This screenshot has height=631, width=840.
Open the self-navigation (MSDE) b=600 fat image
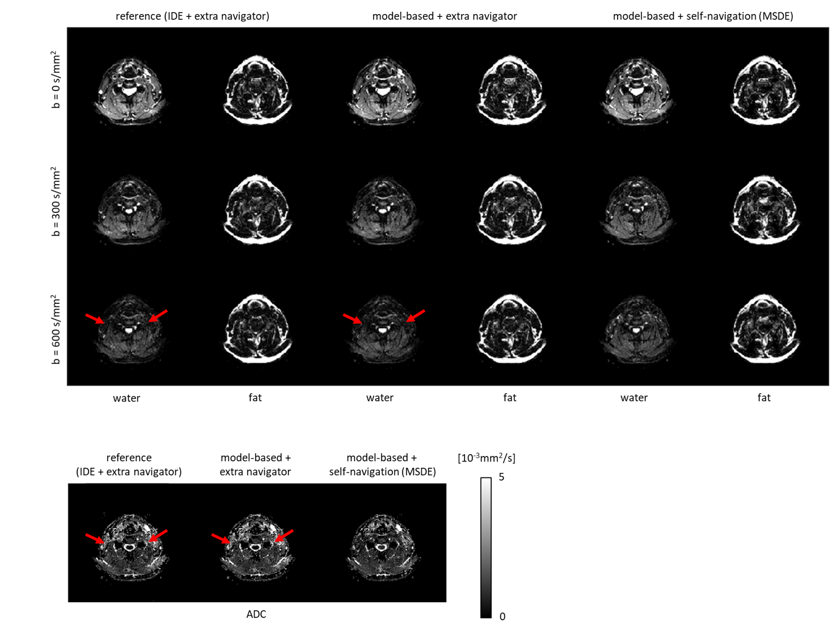[764, 329]
